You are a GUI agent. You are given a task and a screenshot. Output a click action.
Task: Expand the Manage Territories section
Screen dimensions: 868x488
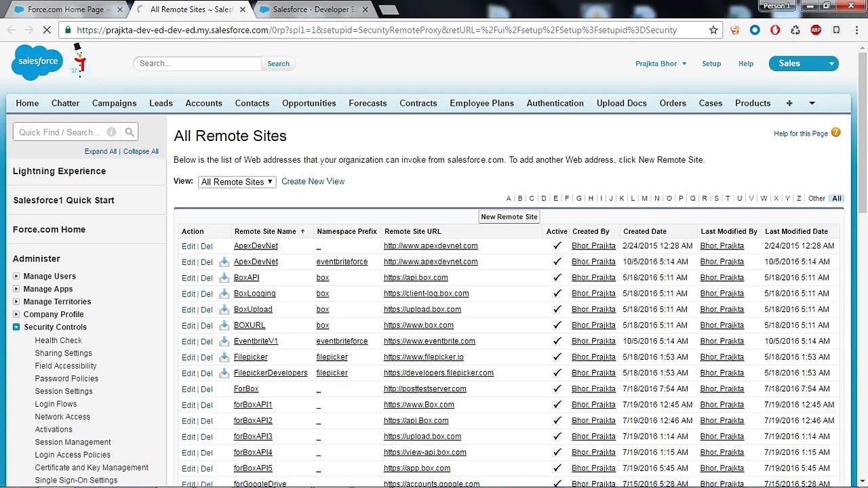click(16, 302)
